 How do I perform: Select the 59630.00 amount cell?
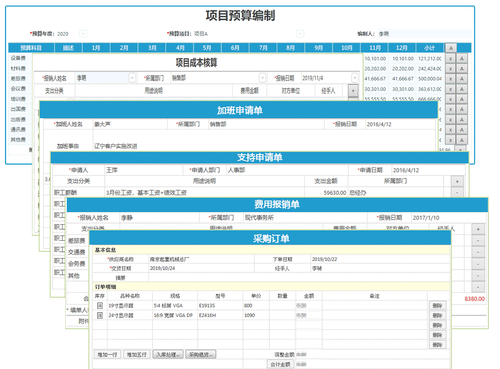326,193
